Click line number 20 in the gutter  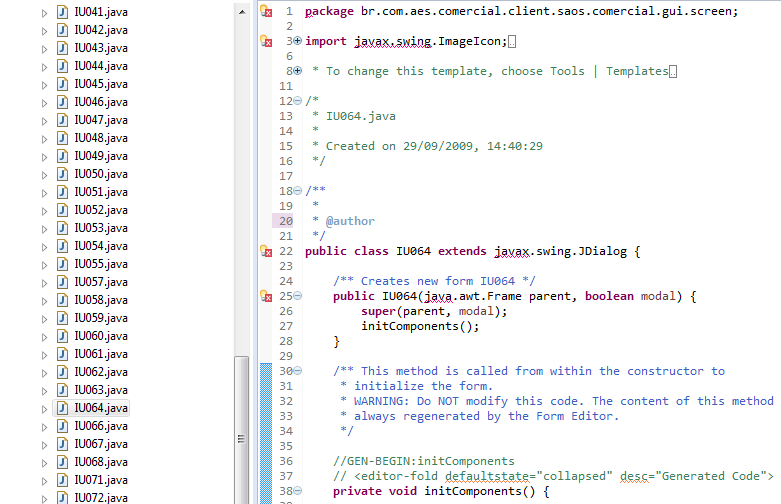286,221
